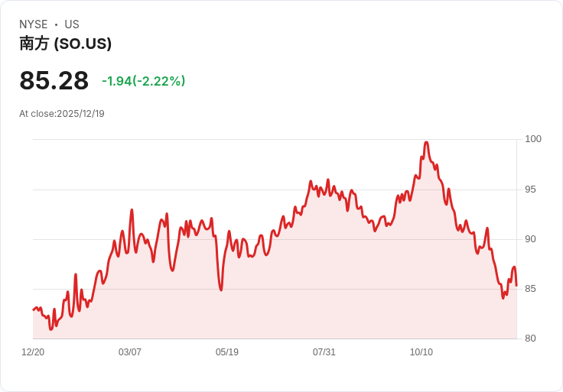Click the chart peak near 100 in October
The image size is (563, 392).
coord(427,143)
